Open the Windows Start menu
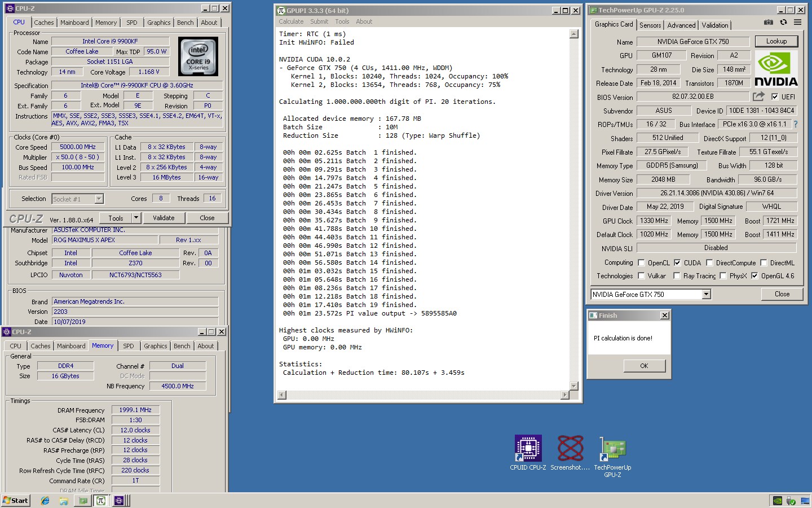The image size is (812, 508). coord(15,501)
